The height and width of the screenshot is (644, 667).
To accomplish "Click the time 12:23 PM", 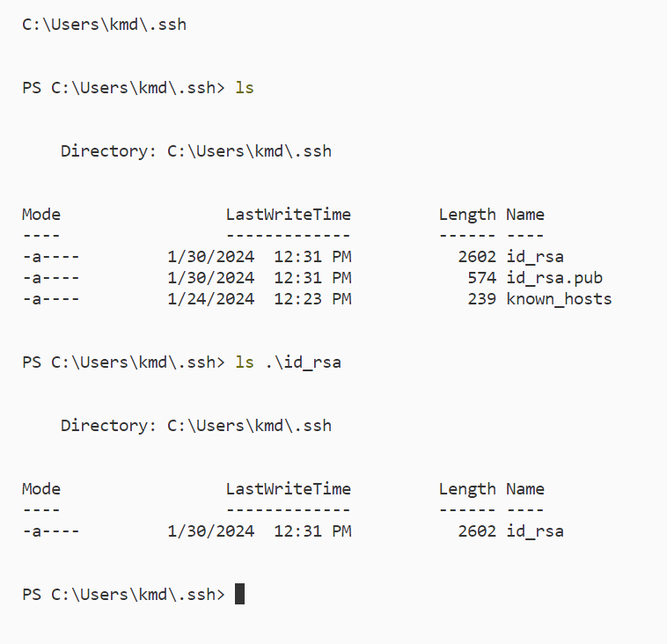I will pos(312,299).
